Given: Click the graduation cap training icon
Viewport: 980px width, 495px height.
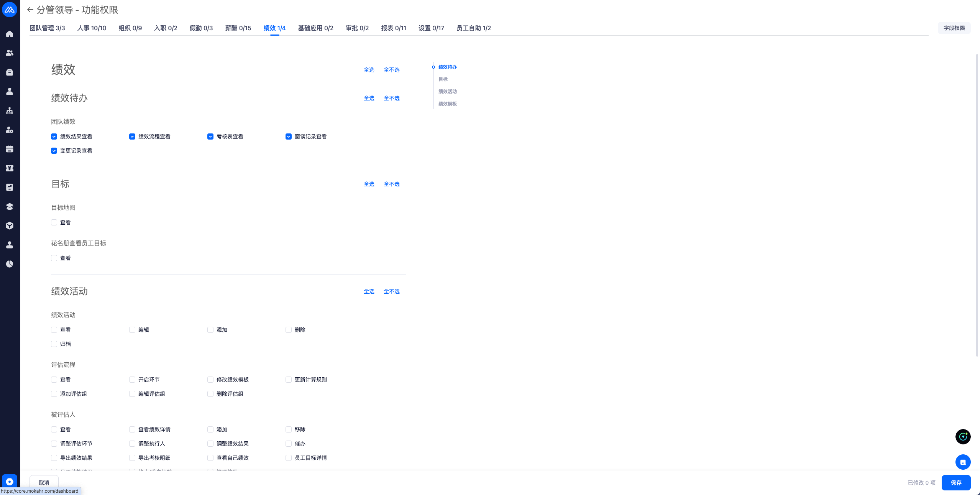Looking at the screenshot, I should [x=10, y=207].
